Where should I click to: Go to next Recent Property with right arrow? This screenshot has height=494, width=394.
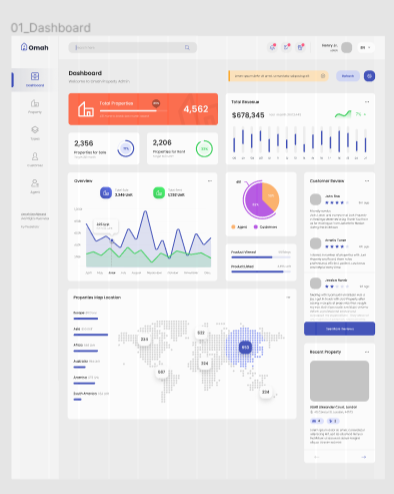pyautogui.click(x=364, y=457)
